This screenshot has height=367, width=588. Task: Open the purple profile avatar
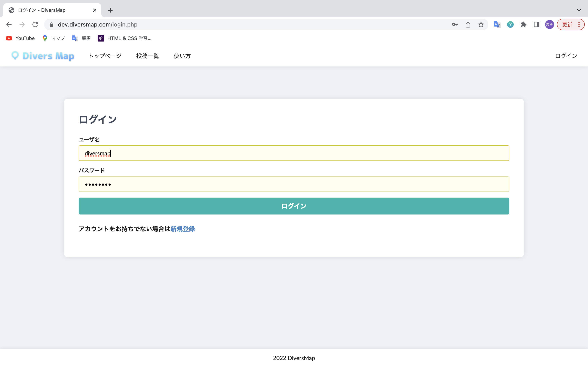[x=549, y=24]
